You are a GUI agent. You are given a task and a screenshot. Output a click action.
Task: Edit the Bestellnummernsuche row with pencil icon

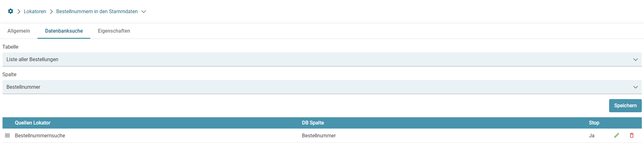coord(616,135)
